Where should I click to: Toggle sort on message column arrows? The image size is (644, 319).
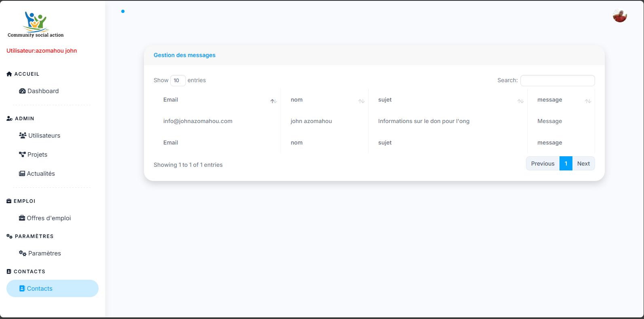coord(588,101)
